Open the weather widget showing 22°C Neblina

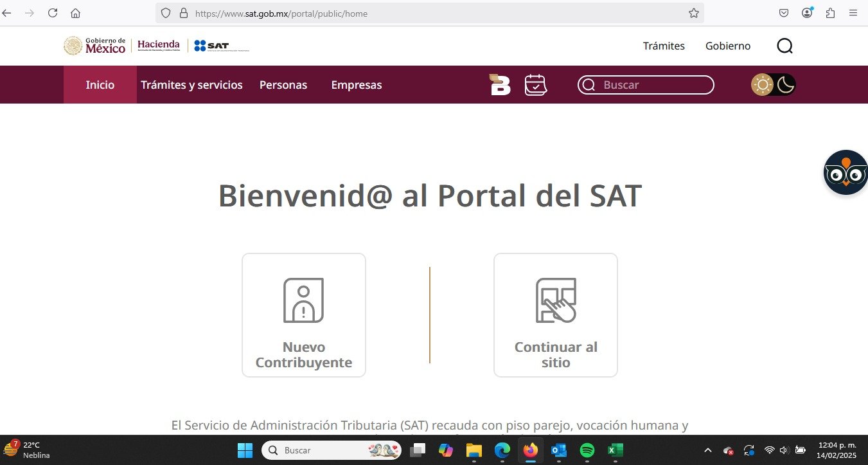click(x=27, y=450)
